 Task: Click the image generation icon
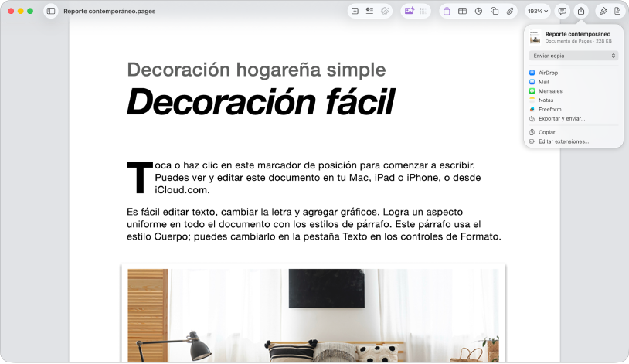tap(410, 12)
